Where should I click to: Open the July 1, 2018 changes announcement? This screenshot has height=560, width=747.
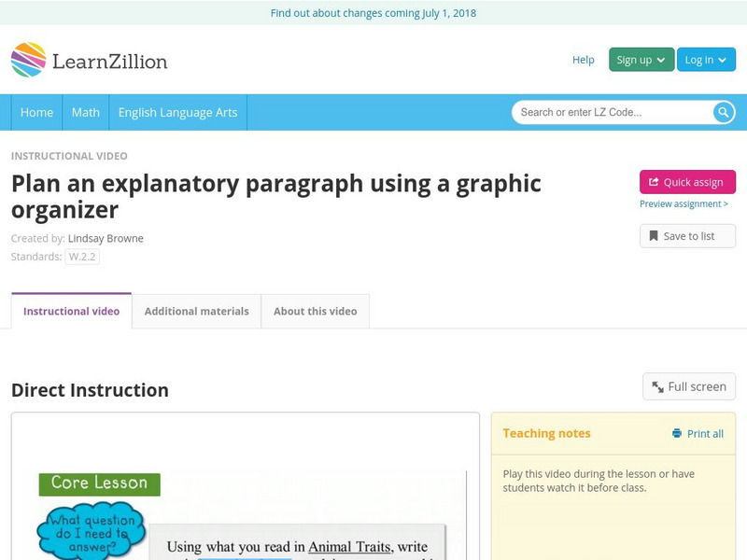click(x=373, y=13)
